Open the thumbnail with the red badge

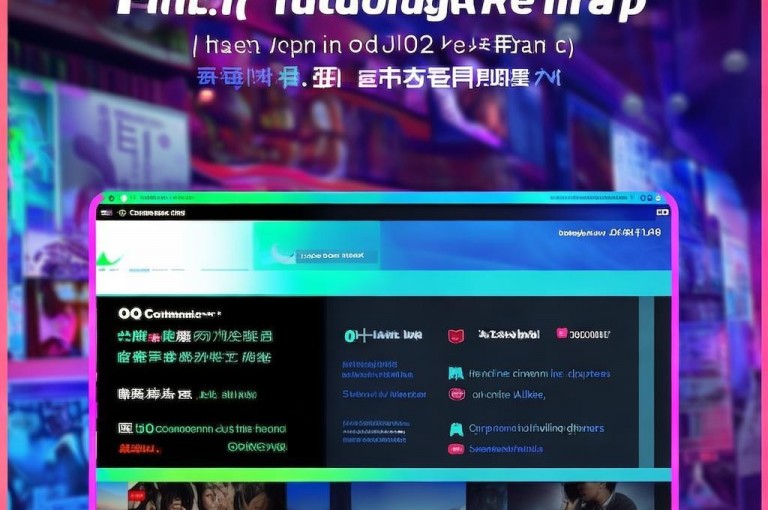point(207,496)
